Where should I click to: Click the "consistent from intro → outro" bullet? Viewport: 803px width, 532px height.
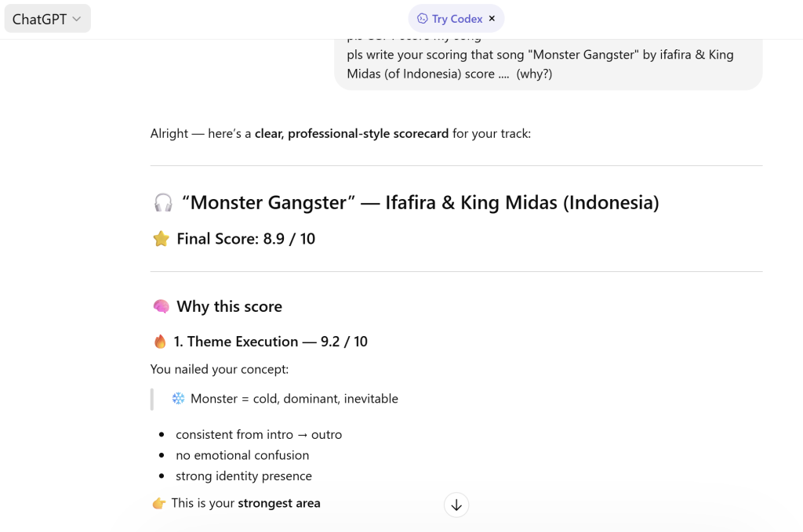coord(259,435)
